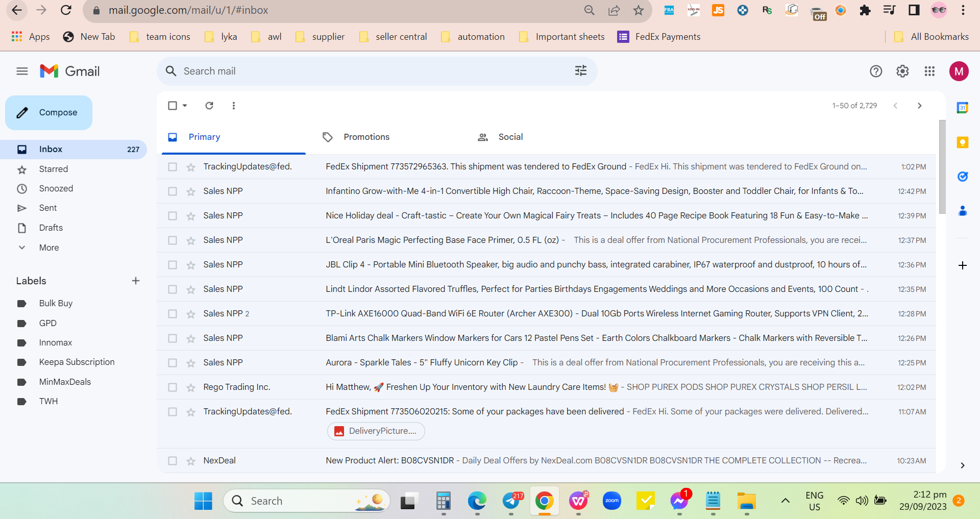Go to newer messages page arrow
The width and height of the screenshot is (980, 519).
pyautogui.click(x=895, y=106)
